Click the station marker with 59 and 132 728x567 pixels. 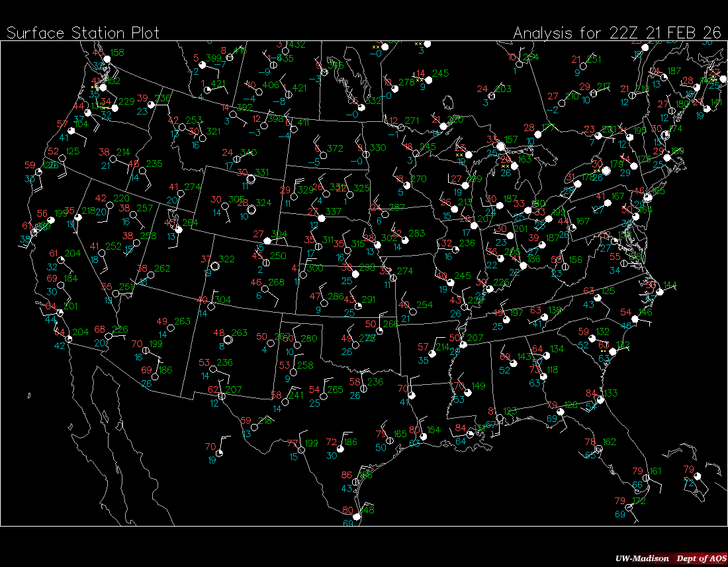pyautogui.click(x=593, y=338)
